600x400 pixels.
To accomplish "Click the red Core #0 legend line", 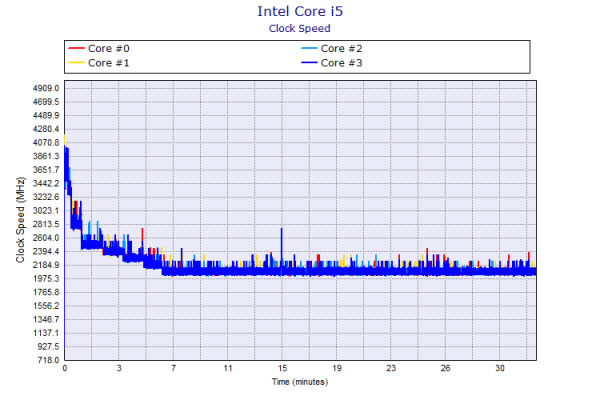I will [76, 48].
